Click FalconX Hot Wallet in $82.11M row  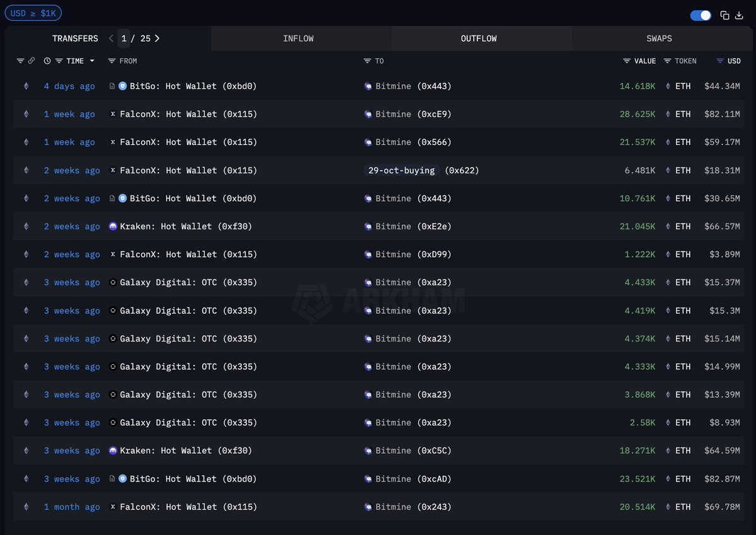(188, 114)
